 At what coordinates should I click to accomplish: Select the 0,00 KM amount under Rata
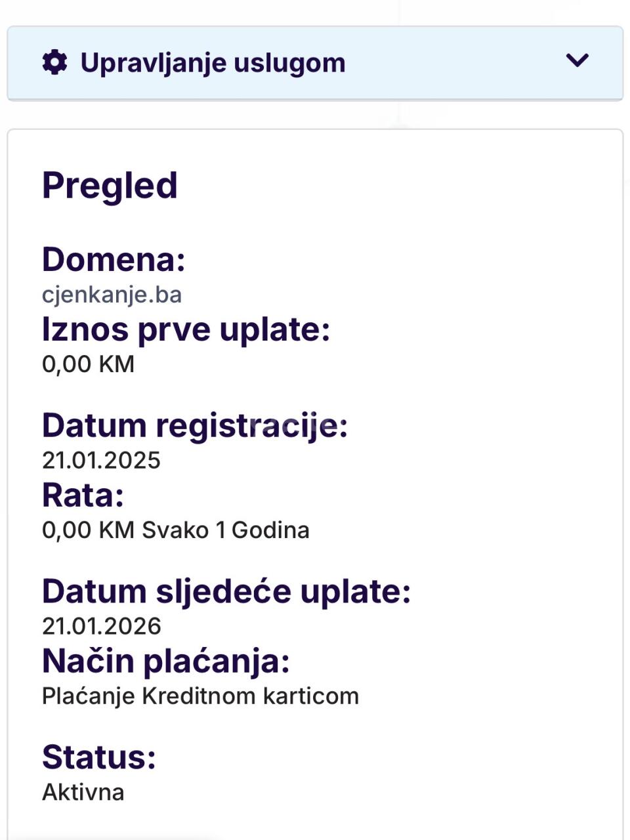click(x=88, y=530)
